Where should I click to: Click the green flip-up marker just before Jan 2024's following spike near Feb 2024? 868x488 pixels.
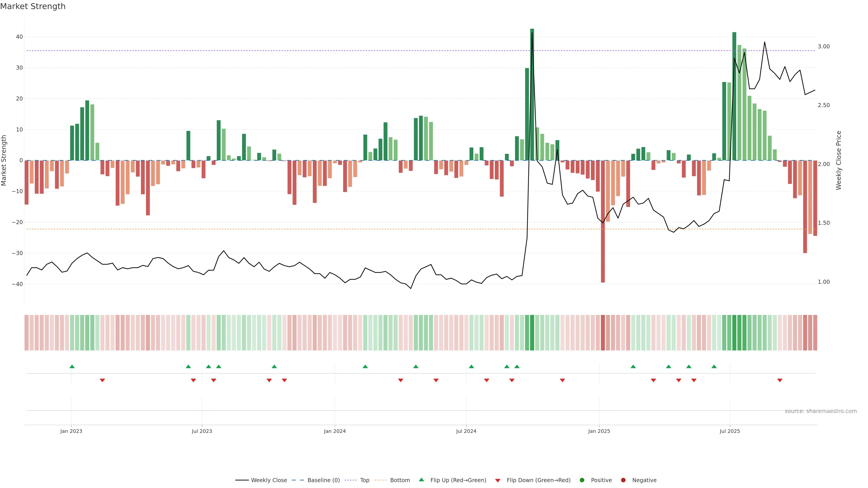[x=365, y=366]
